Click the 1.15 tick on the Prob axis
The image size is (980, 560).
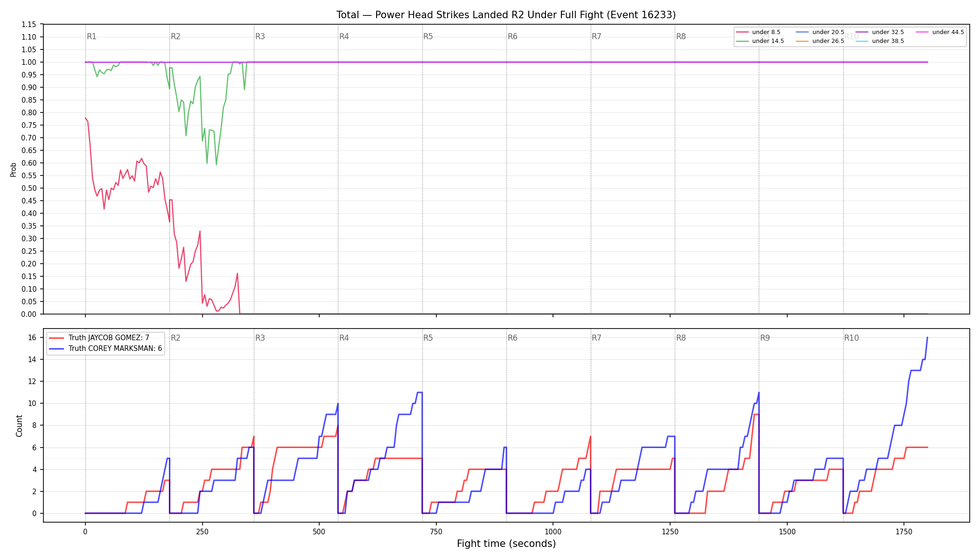[29, 25]
